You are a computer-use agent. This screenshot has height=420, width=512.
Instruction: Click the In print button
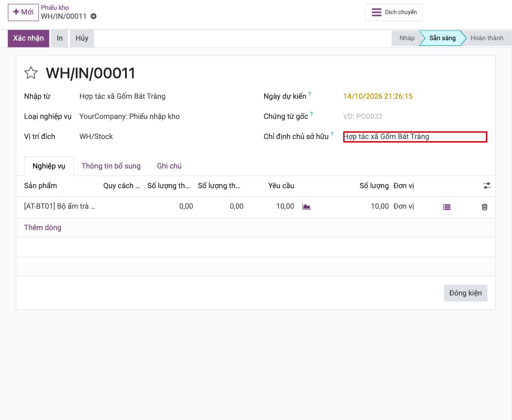60,38
